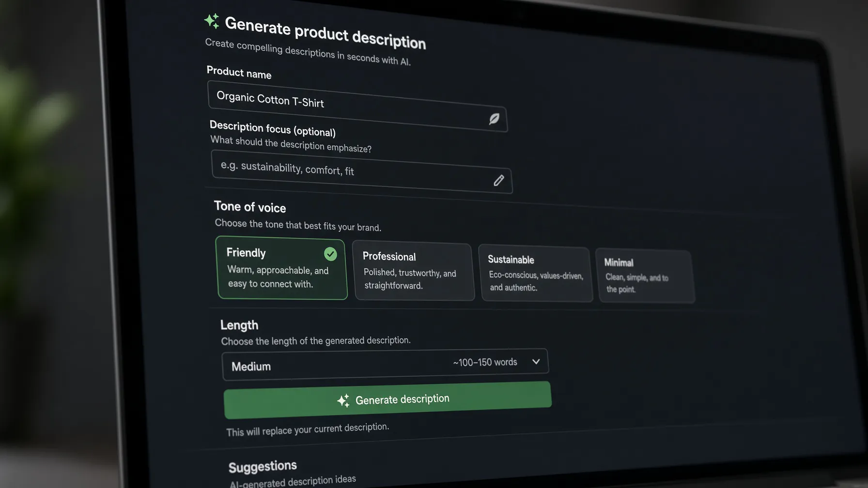Click the '~100–150 words' label

click(x=485, y=362)
